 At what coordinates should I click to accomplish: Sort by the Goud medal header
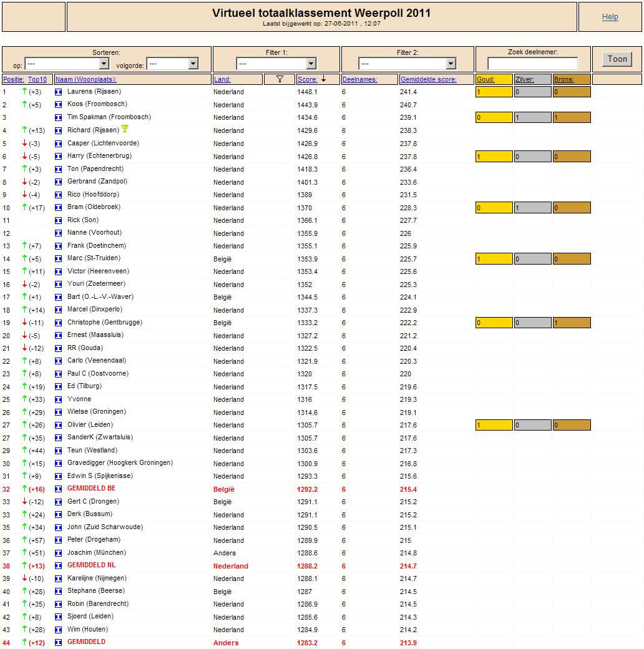(x=485, y=79)
